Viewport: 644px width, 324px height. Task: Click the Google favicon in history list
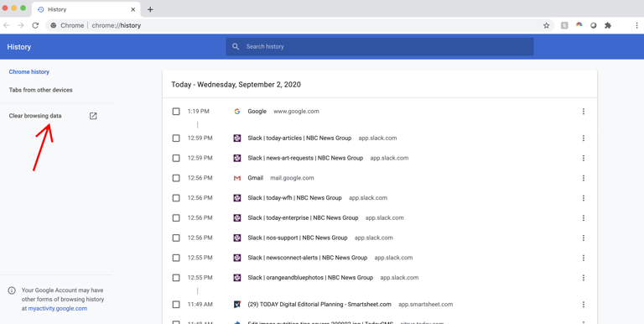coord(237,112)
